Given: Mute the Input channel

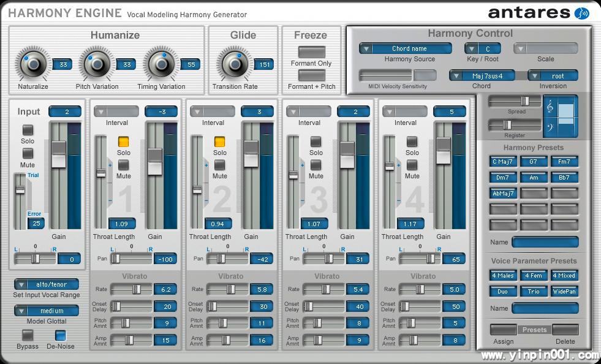Looking at the screenshot, I should tap(28, 154).
